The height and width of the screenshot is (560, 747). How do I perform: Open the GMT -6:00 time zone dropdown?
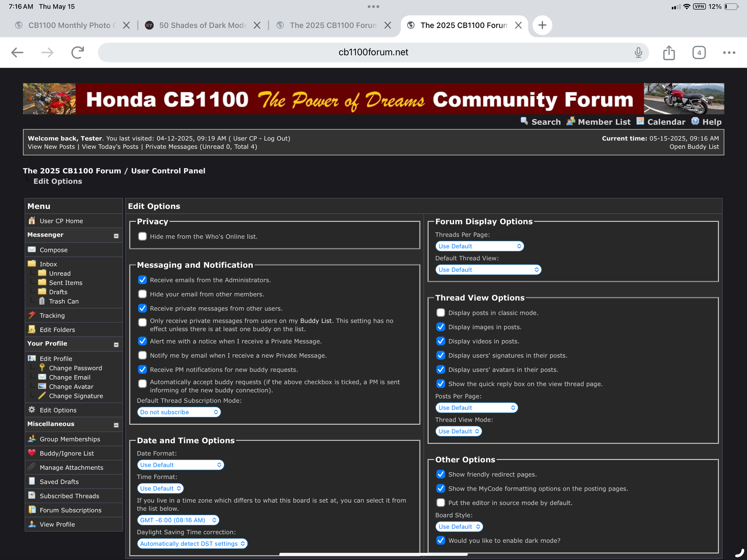coord(178,520)
